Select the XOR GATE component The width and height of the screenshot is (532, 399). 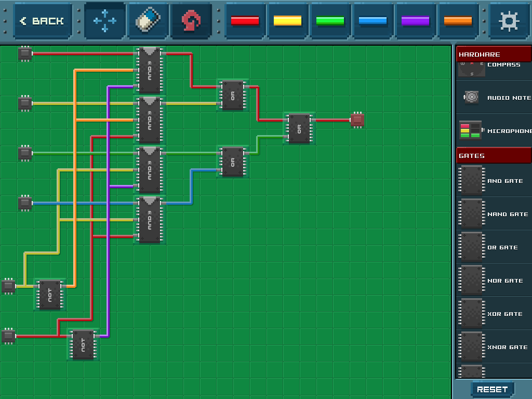472,313
